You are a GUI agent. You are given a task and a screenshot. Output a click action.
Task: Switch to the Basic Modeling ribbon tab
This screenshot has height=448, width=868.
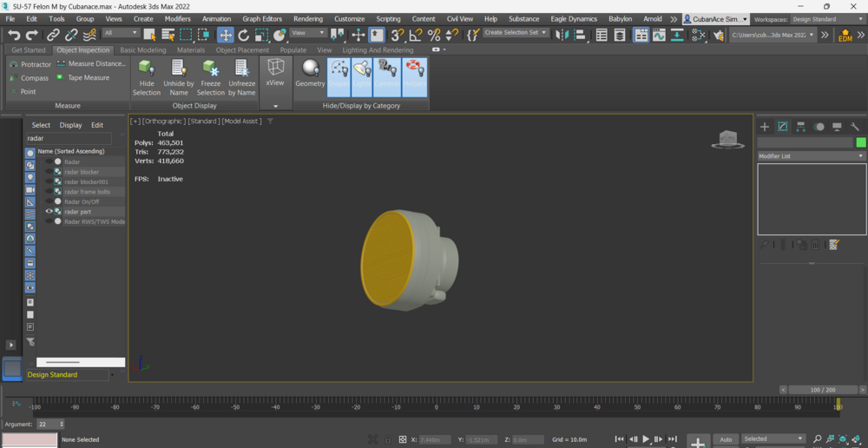pos(143,50)
